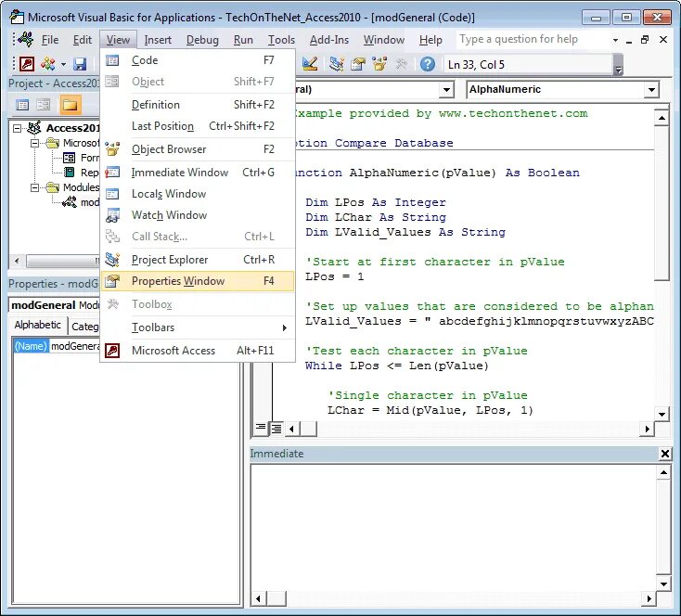Viewport: 681px width, 616px height.
Task: Toggle Full Module View button below code
Action: tap(276, 429)
